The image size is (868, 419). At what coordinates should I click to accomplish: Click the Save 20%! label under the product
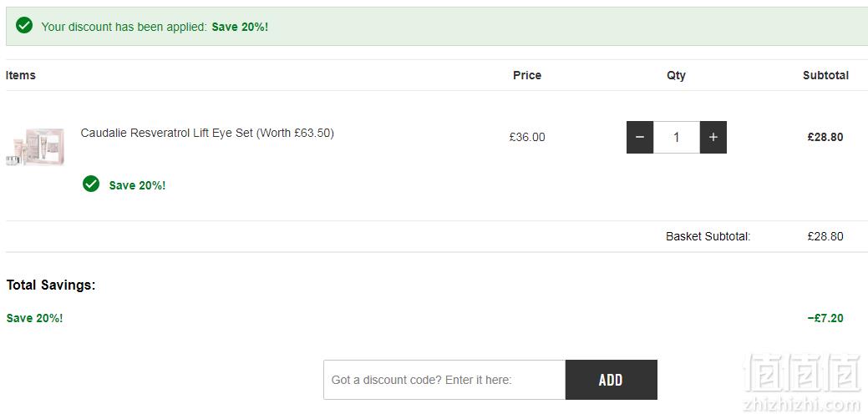[x=137, y=185]
